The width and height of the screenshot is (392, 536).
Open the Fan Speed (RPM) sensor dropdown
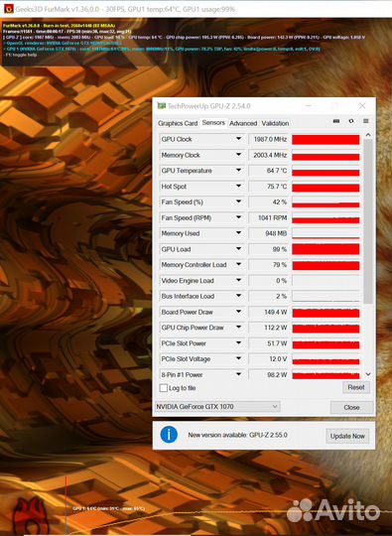(238, 217)
